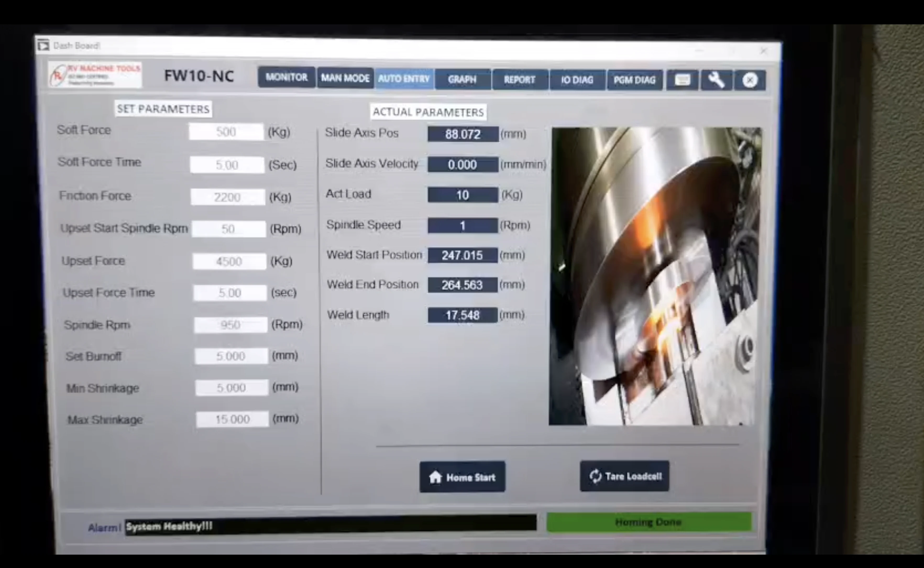Select the Upset Force input field
This screenshot has width=924, height=568.
point(229,261)
